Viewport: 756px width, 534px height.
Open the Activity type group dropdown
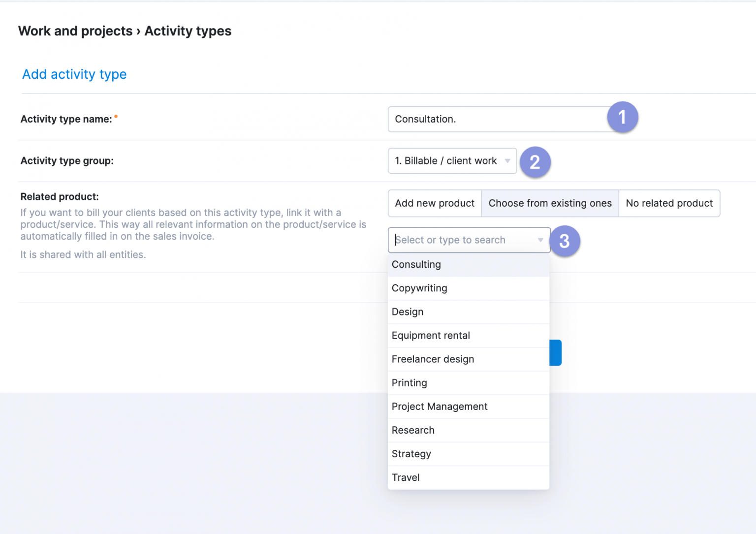tap(451, 161)
